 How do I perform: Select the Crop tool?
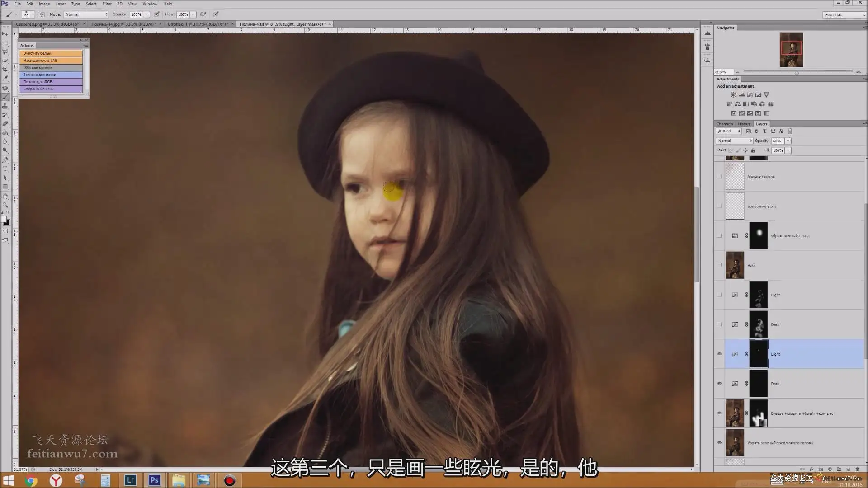[5, 70]
